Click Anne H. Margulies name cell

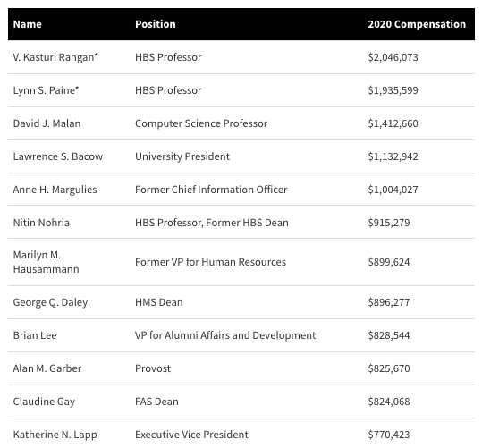click(x=55, y=190)
